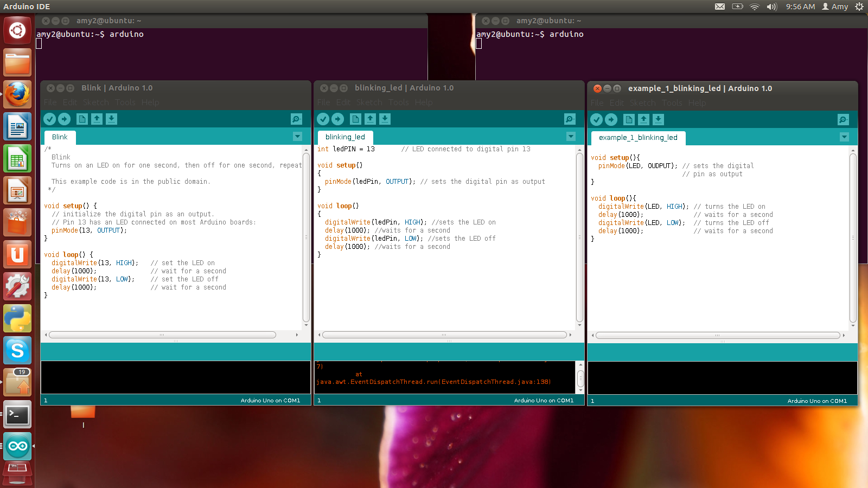868x488 pixels.
Task: Open Files manager from the launcher
Action: [17, 62]
